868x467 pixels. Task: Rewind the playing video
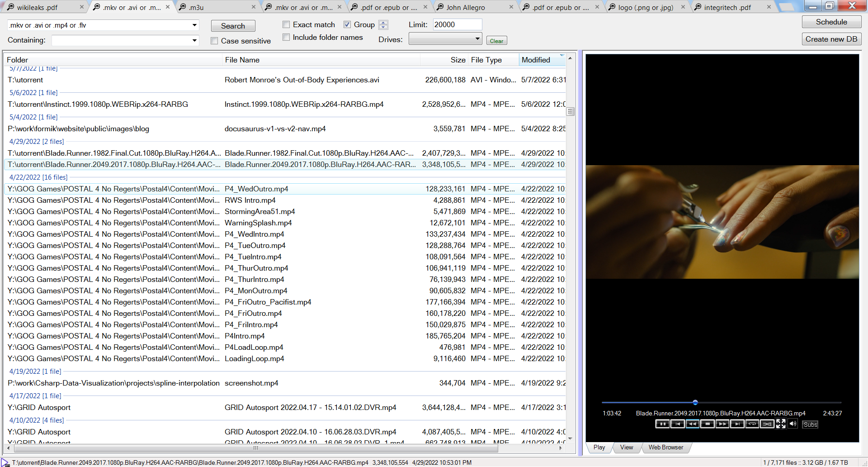pyautogui.click(x=692, y=424)
